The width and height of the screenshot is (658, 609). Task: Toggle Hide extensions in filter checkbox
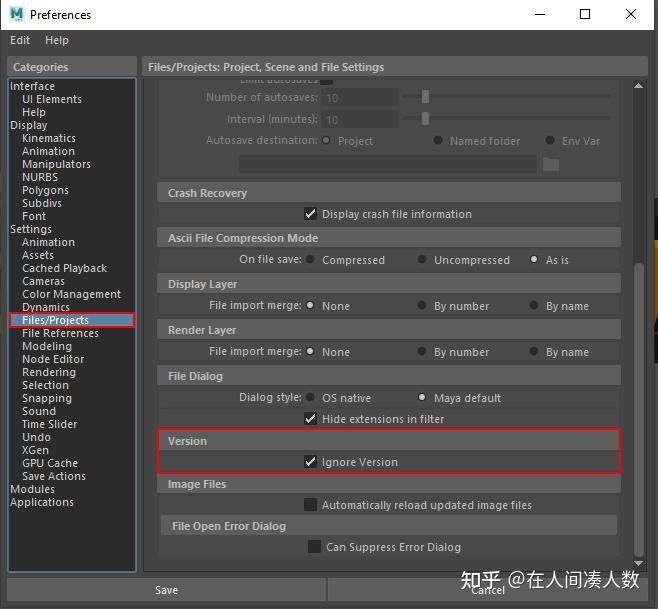pyautogui.click(x=311, y=419)
